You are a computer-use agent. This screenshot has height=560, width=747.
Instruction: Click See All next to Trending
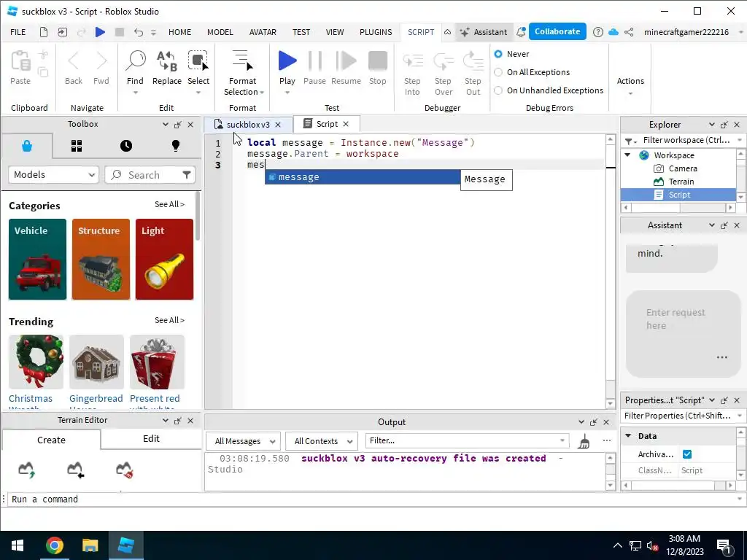point(169,320)
